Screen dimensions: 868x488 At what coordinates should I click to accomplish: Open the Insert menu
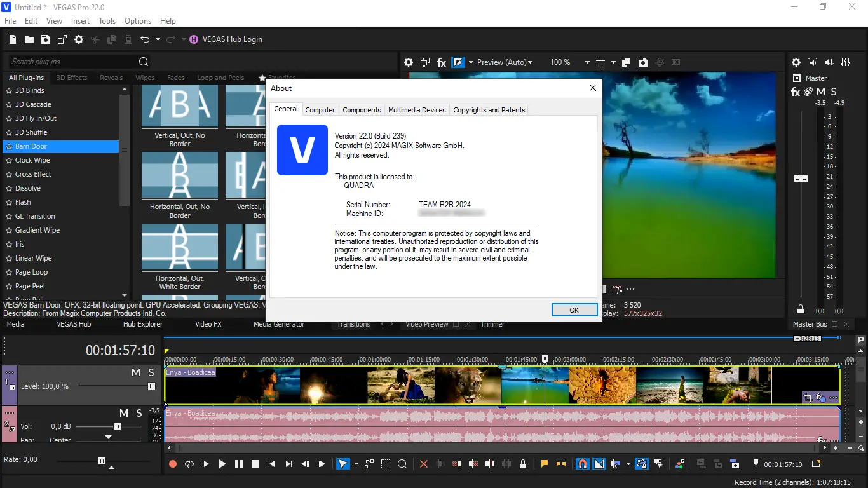[x=80, y=21]
